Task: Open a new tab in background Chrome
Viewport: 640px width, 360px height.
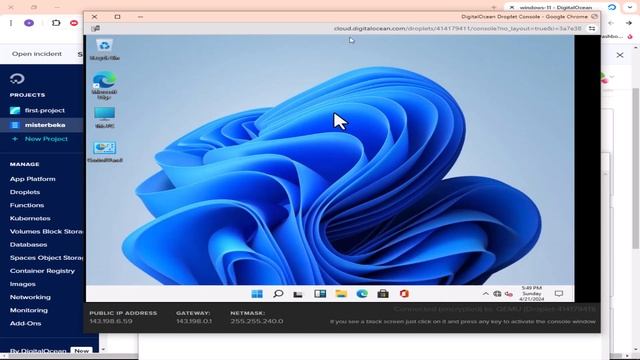Action: pyautogui.click(x=493, y=7)
